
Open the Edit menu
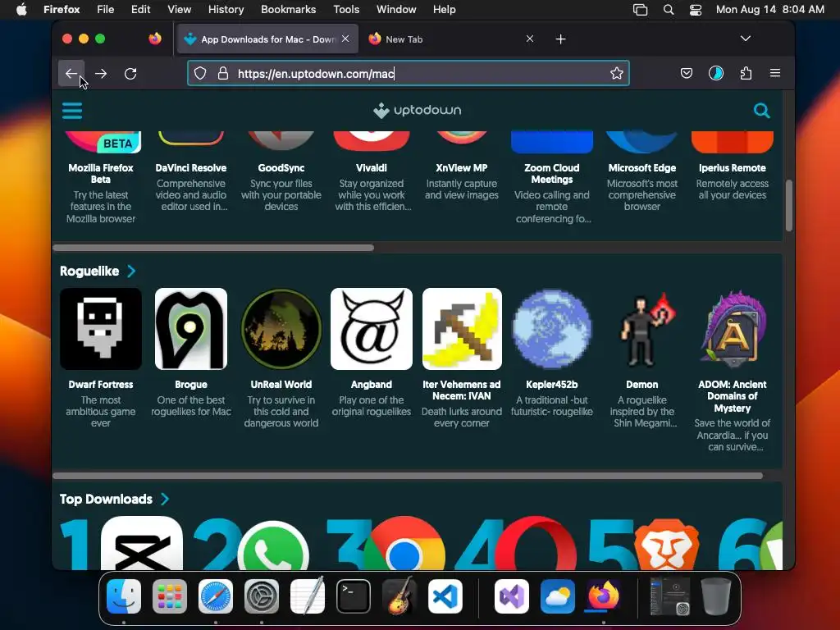(x=140, y=10)
